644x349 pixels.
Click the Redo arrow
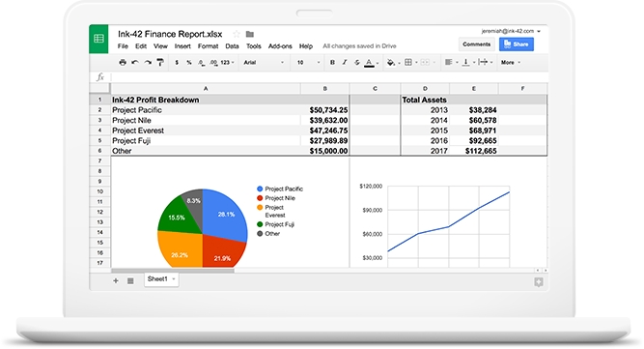148,63
